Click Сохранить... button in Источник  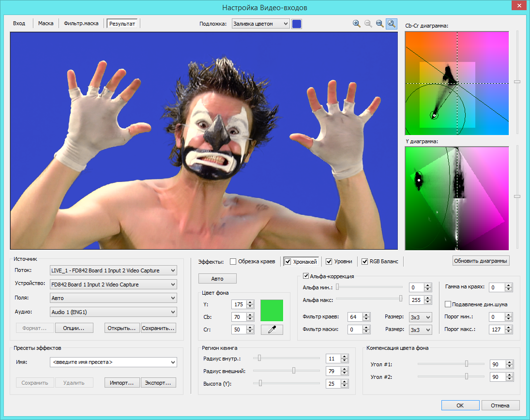158,328
